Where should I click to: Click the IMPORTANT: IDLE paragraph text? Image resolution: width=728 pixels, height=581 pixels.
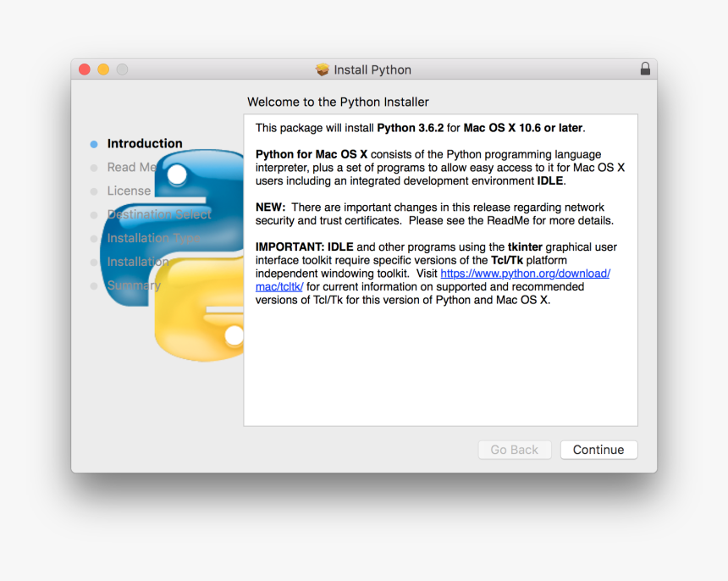pos(436,274)
